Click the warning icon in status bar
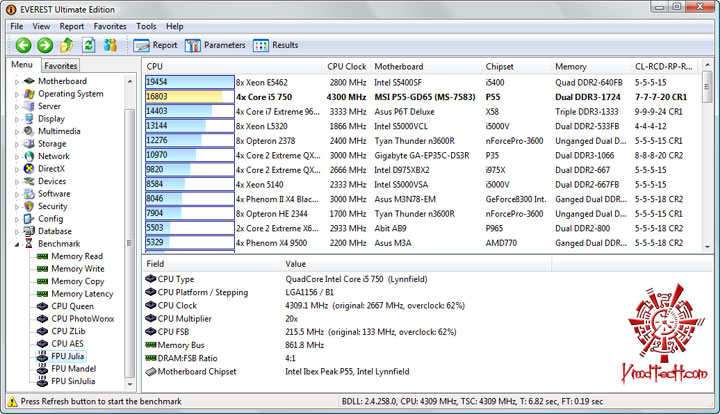 pos(12,402)
